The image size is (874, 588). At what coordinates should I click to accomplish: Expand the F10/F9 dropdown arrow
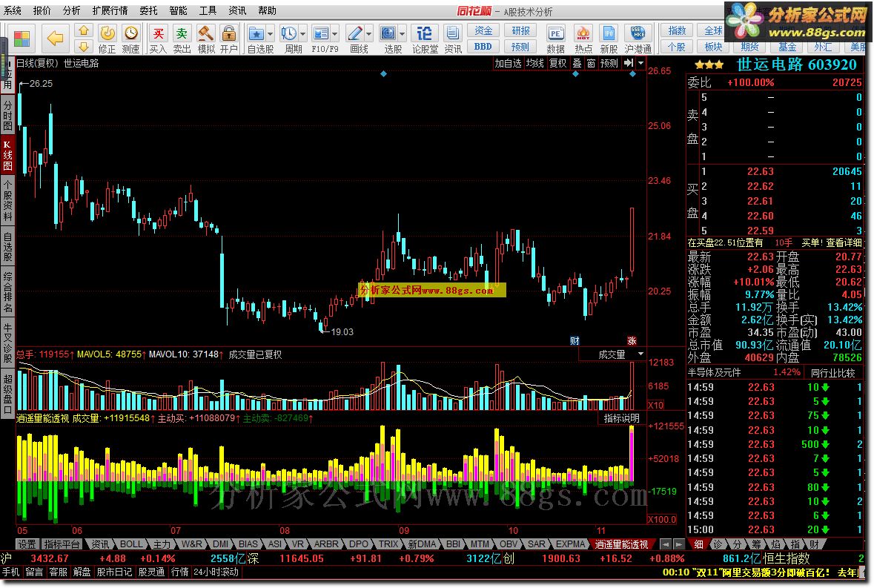(x=335, y=34)
